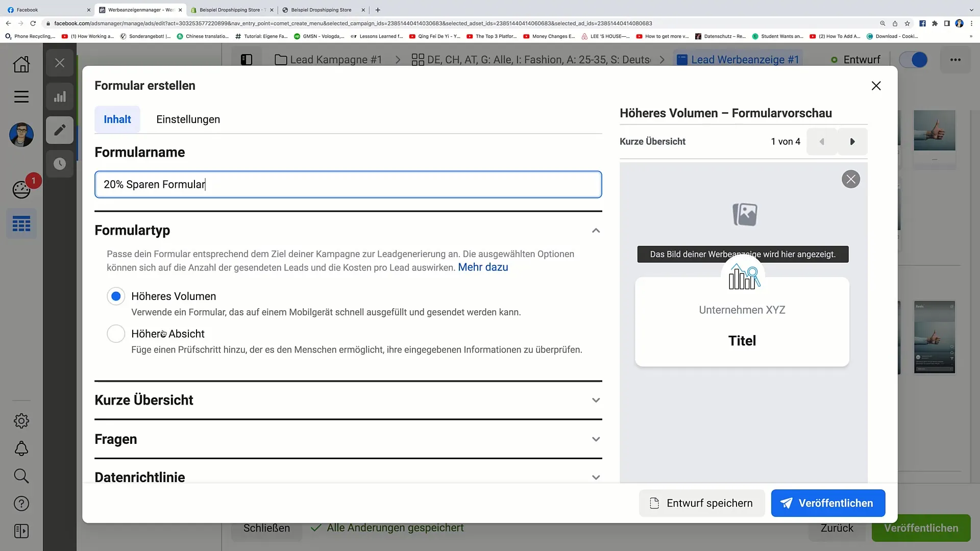
Task: Close the Formular erstellen dialog
Action: click(x=876, y=86)
